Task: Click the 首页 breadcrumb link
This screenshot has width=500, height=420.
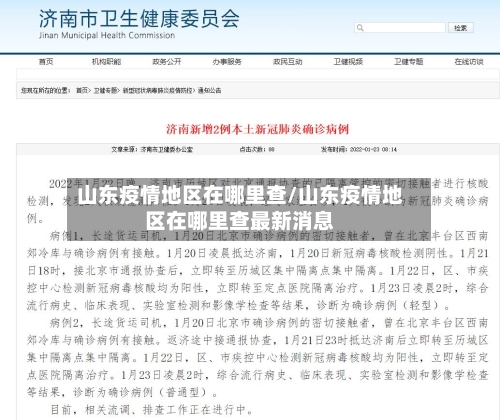Action: click(82, 90)
